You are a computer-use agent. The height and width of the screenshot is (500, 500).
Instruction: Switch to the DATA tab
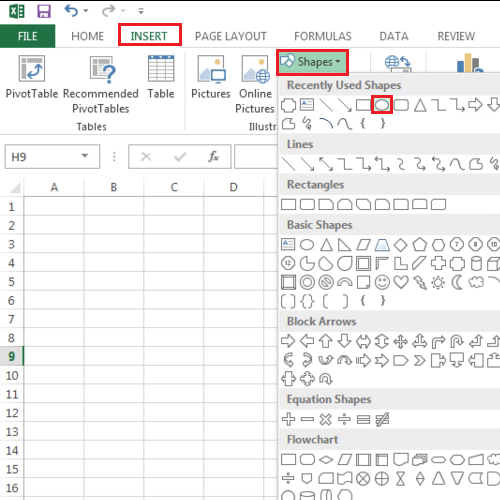tap(394, 36)
